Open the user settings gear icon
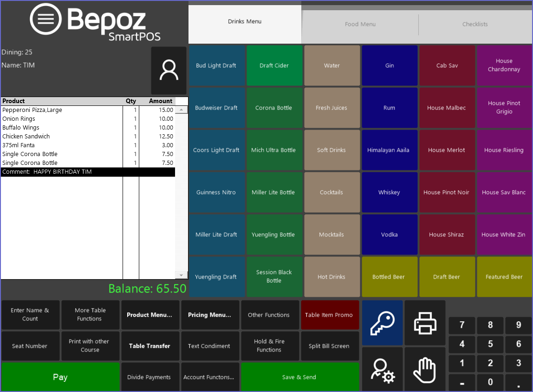Screen dimensions: 533x392 pyautogui.click(x=383, y=370)
